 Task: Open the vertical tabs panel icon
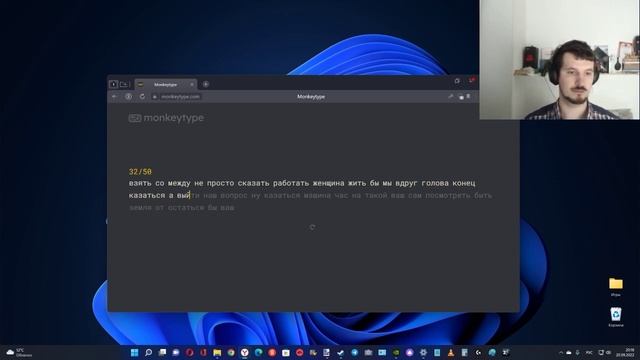click(x=113, y=84)
